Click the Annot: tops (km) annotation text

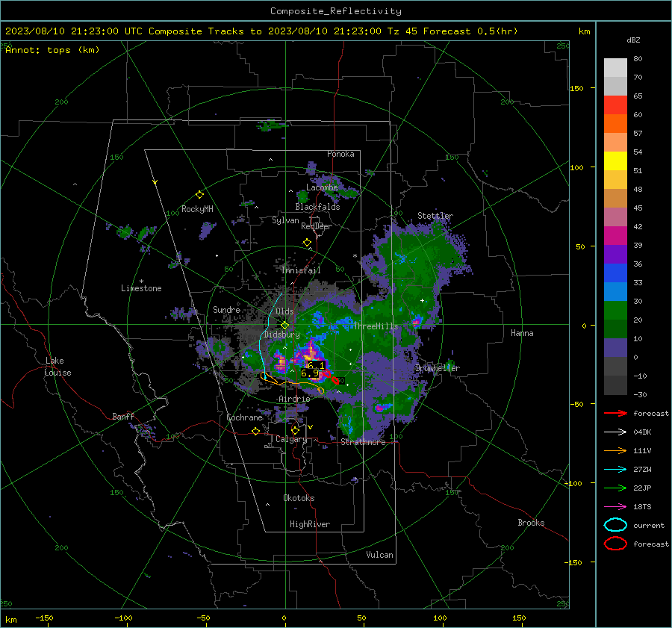[x=52, y=50]
